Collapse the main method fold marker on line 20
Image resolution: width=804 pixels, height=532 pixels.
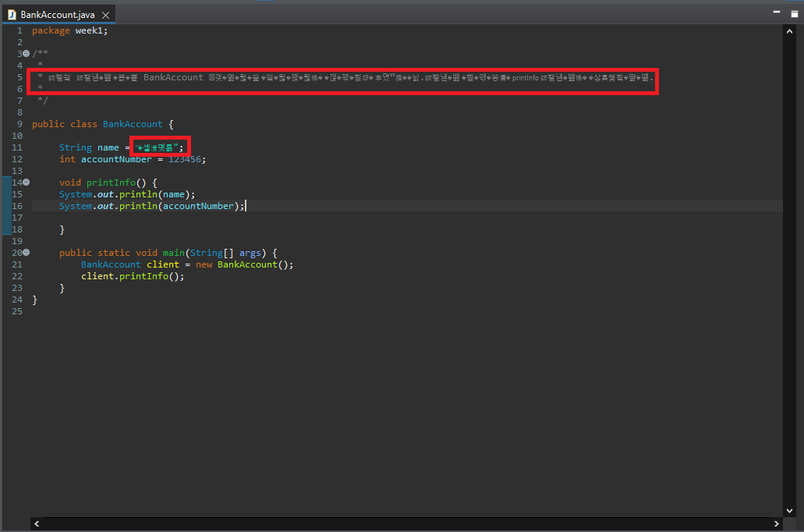point(27,253)
